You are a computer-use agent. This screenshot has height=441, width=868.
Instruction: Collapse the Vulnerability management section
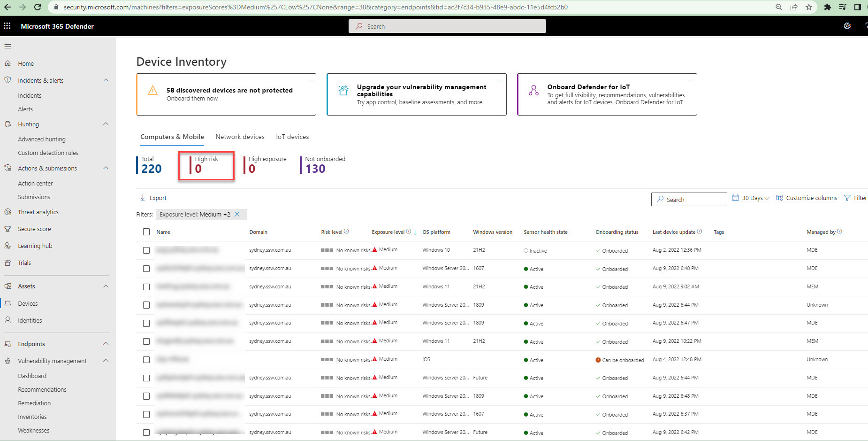pos(106,361)
